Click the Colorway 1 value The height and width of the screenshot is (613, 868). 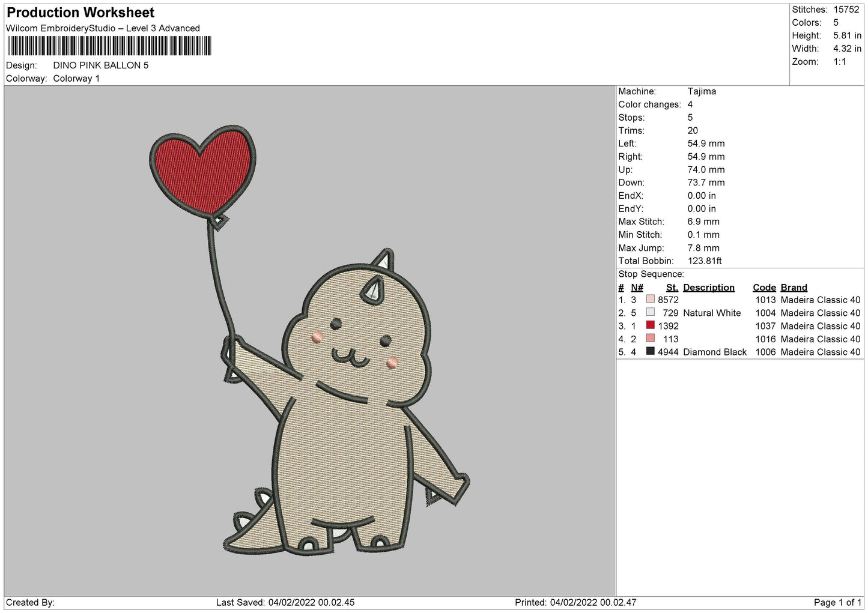76,79
